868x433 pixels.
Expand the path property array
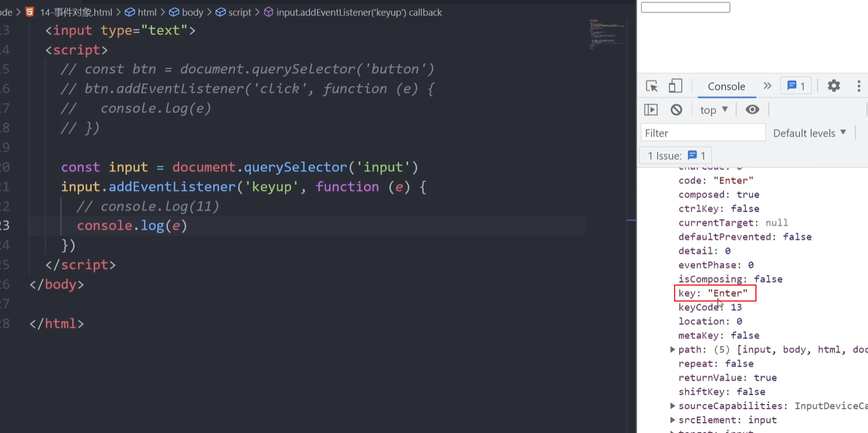tap(673, 349)
